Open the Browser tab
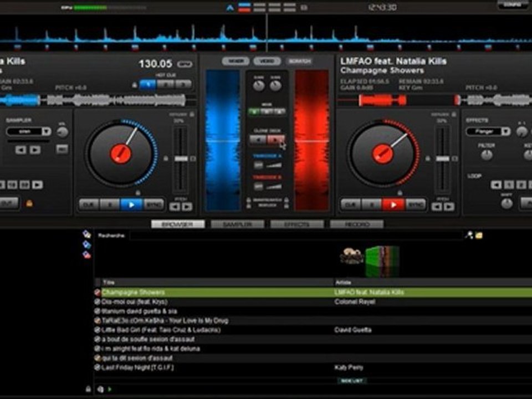This screenshot has width=532, height=399. pyautogui.click(x=178, y=224)
